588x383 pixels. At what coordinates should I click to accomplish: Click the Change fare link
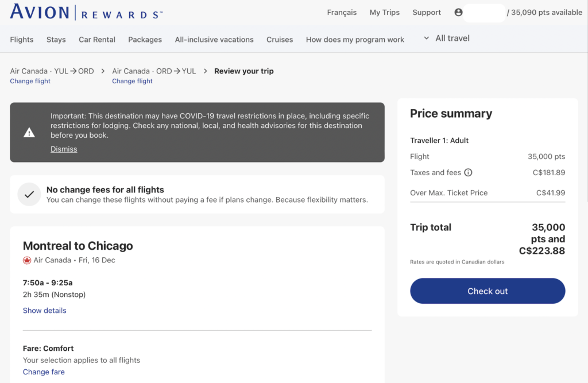(x=44, y=372)
